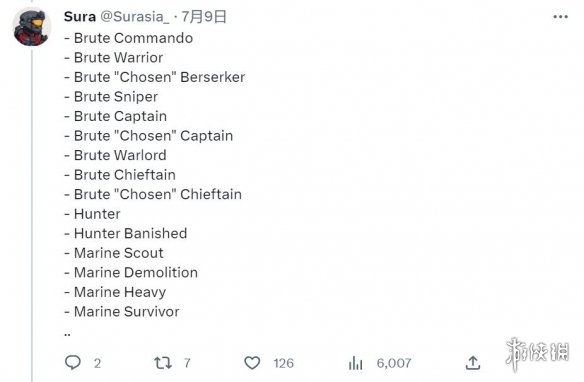
Task: Like the tweet with the heart icon
Action: (252, 363)
